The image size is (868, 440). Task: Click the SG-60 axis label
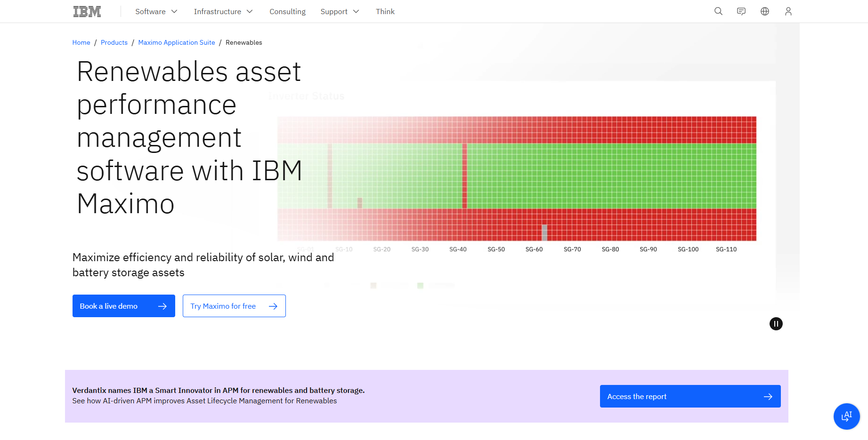(534, 249)
